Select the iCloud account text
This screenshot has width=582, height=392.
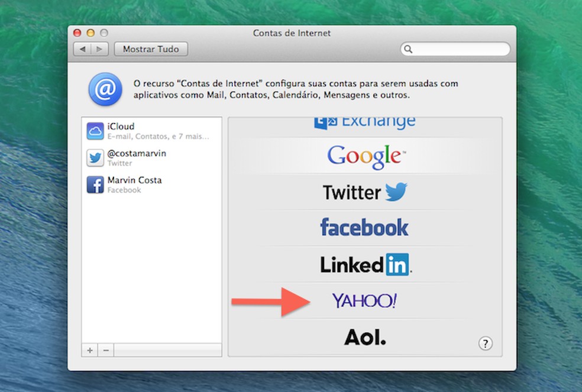[x=121, y=126]
